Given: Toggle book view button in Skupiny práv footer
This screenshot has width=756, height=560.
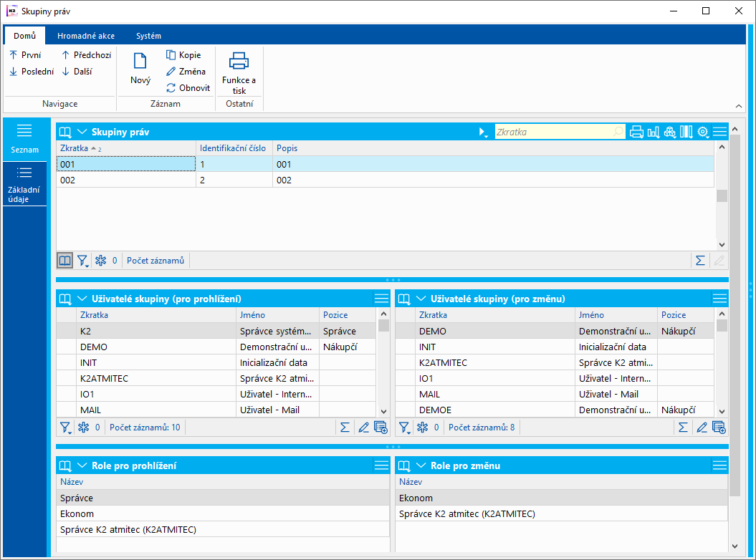Looking at the screenshot, I should [x=65, y=261].
